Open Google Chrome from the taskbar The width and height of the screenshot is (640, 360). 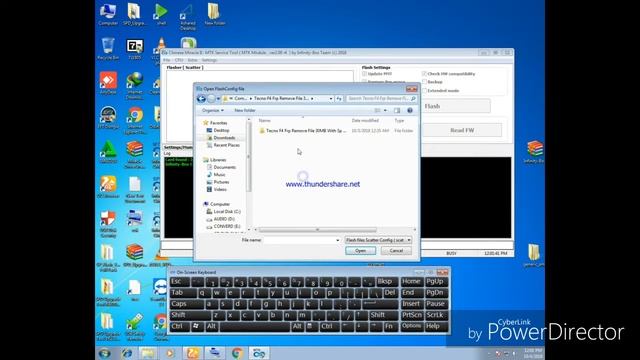point(237,353)
